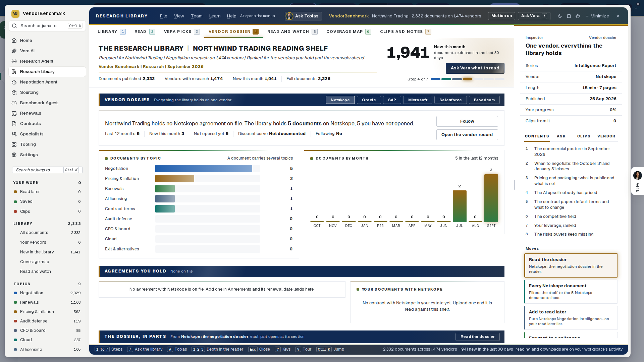644x362 pixels.
Task: Click Open the vendor record
Action: 467,135
